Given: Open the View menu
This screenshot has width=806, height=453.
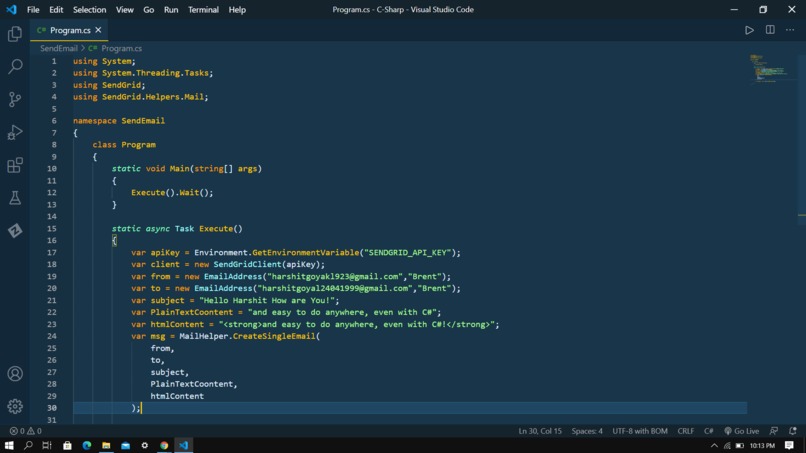Looking at the screenshot, I should [x=124, y=9].
